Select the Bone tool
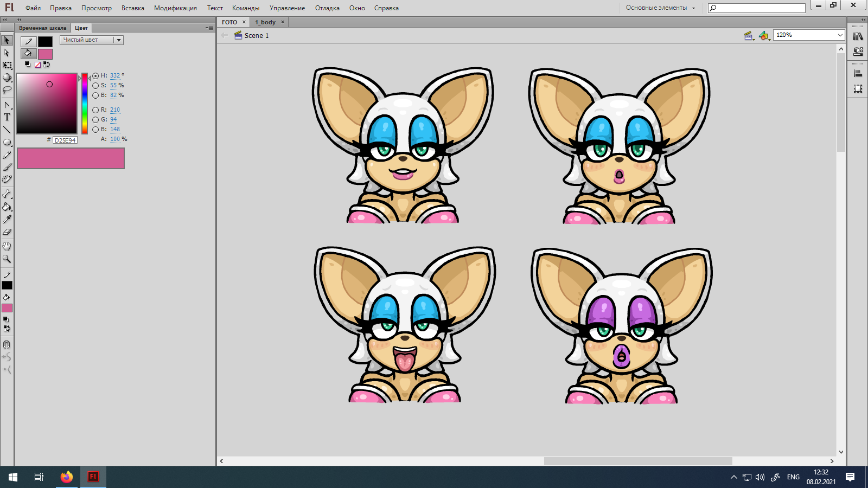This screenshot has height=488, width=868. pyautogui.click(x=7, y=194)
